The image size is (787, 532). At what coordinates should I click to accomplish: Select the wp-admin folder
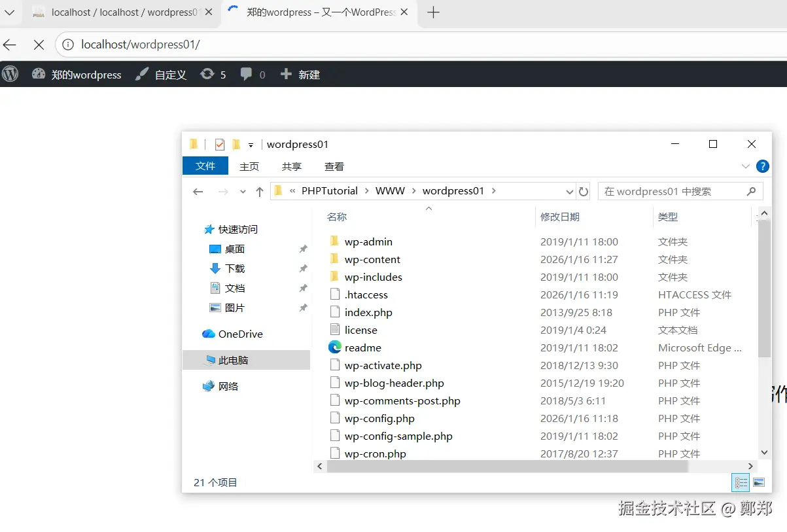tap(368, 241)
